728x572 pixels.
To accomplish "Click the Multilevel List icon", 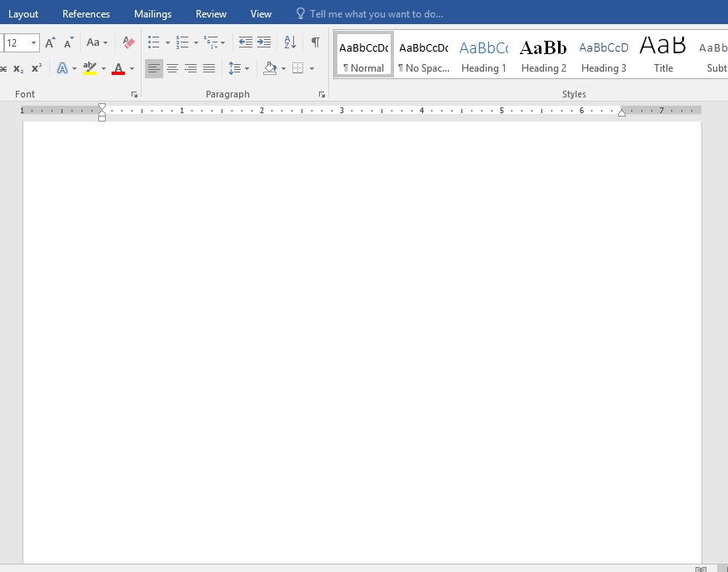I will [211, 42].
